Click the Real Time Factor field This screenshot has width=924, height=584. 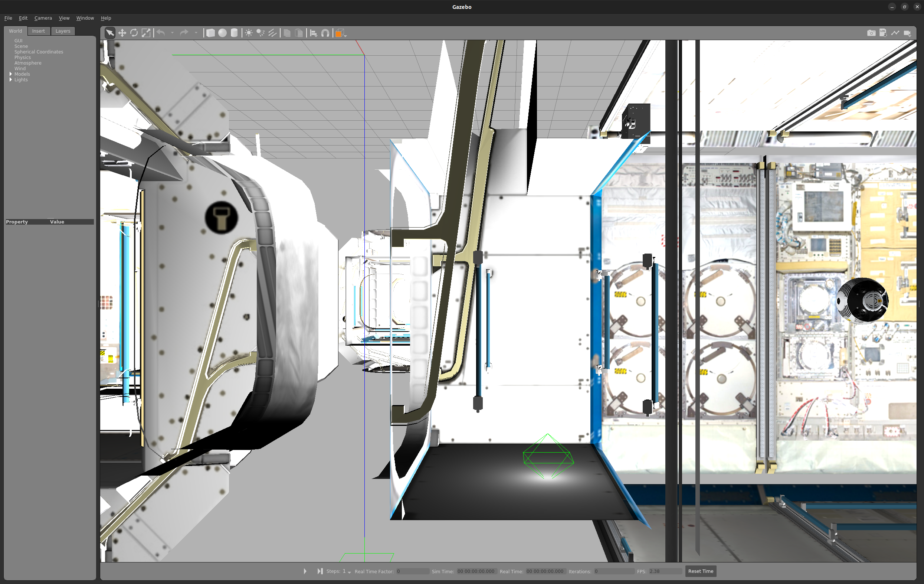click(413, 571)
